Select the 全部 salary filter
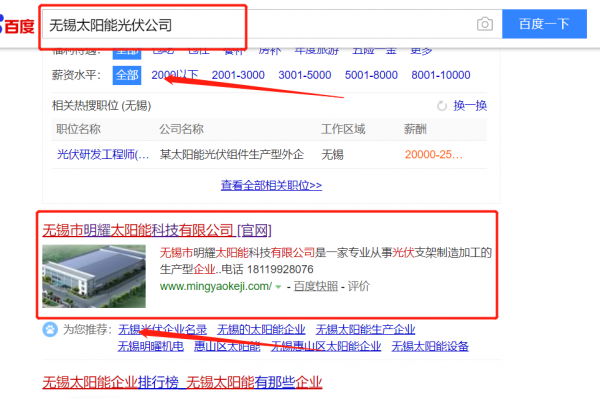 pyautogui.click(x=127, y=75)
